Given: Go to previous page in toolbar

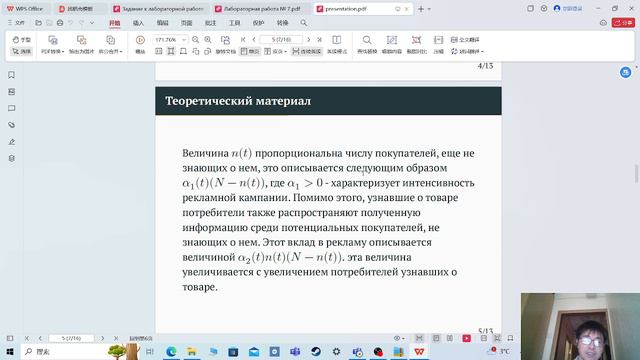Looking at the screenshot, I should pyautogui.click(x=254, y=40).
